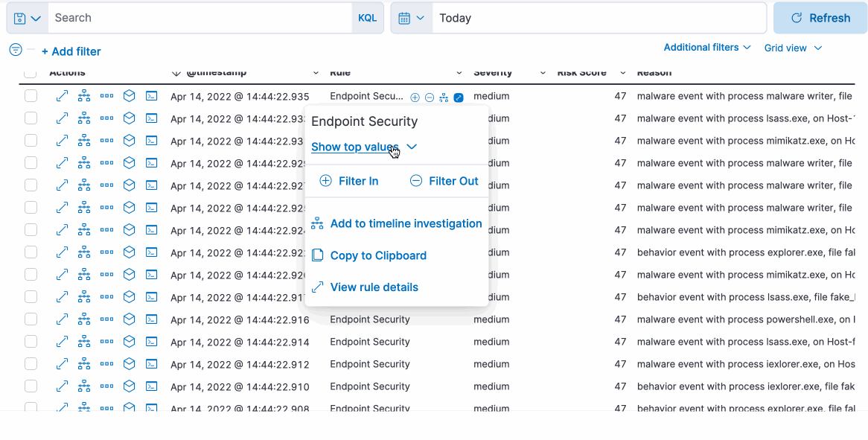
Task: Open session view terminal icon, 14:44:22.935 row
Action: (151, 96)
